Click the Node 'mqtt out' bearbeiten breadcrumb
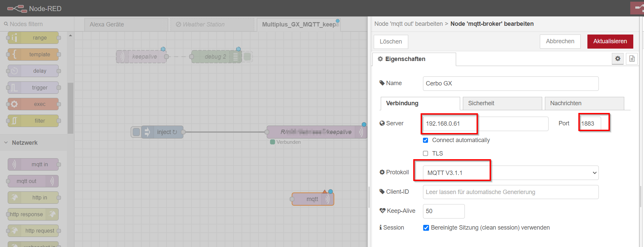The height and width of the screenshot is (247, 644). pyautogui.click(x=409, y=24)
